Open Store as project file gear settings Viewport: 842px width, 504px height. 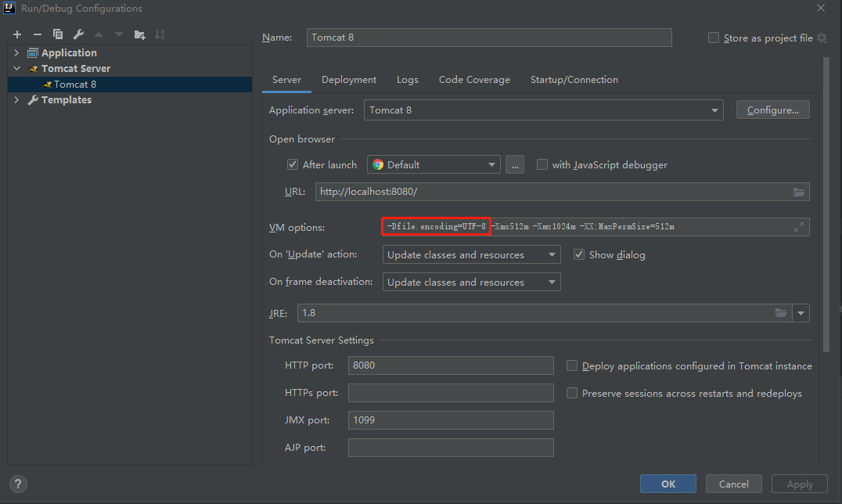822,38
